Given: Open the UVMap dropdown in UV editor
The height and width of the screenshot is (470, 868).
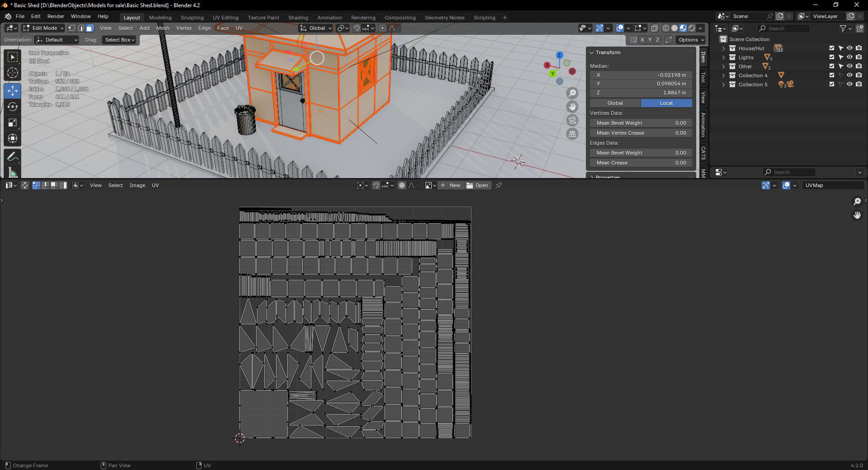Looking at the screenshot, I should point(833,185).
